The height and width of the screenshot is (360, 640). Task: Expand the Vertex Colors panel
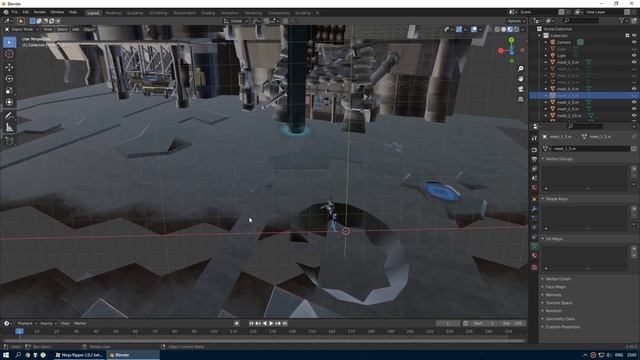pyautogui.click(x=558, y=279)
